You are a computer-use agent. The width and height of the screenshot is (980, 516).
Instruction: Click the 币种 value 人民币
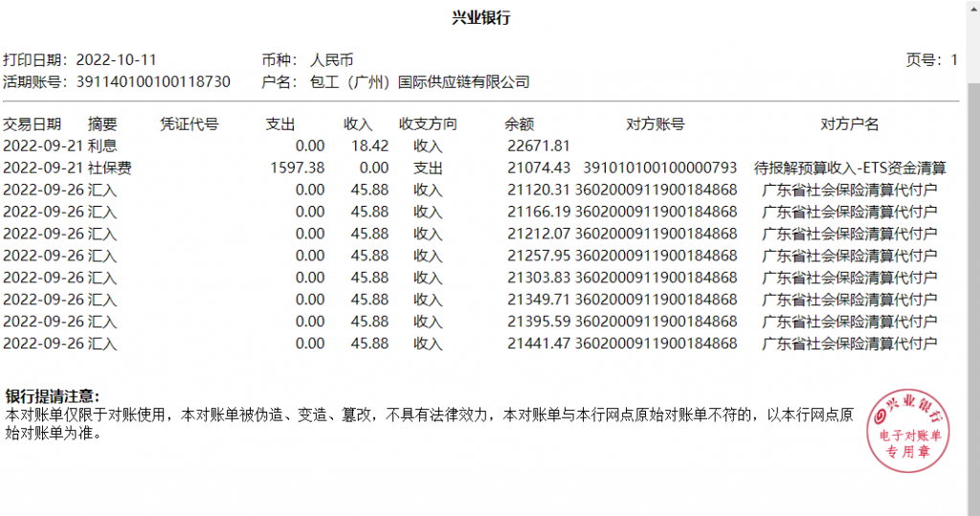[x=331, y=60]
